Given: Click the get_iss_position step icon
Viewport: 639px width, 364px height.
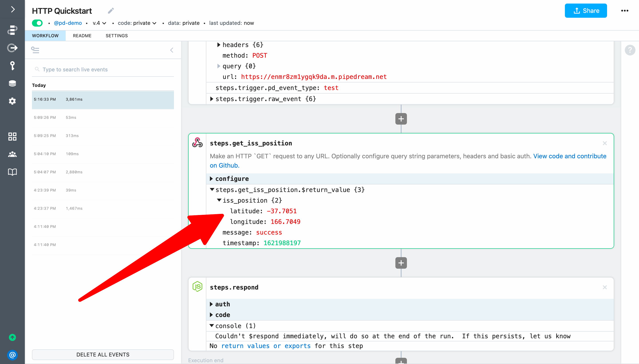Looking at the screenshot, I should pyautogui.click(x=197, y=143).
